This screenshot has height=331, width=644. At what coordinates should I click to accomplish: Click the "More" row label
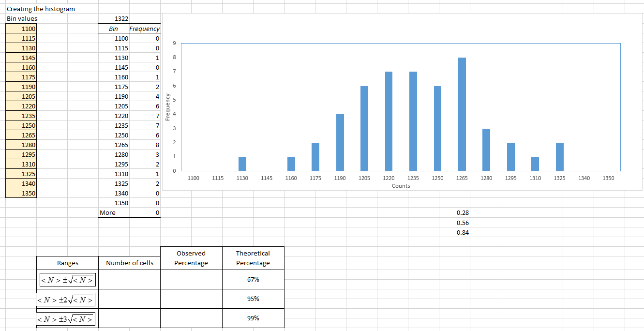tap(108, 212)
